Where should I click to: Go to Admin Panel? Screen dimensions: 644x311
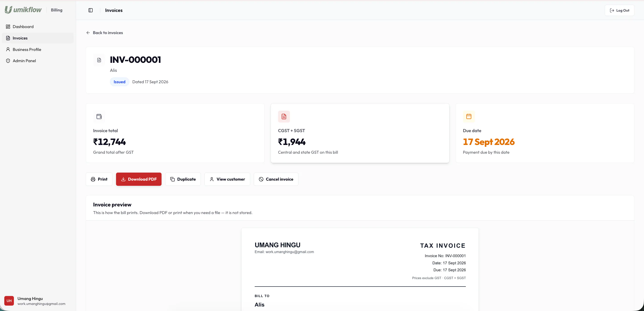pyautogui.click(x=38, y=61)
